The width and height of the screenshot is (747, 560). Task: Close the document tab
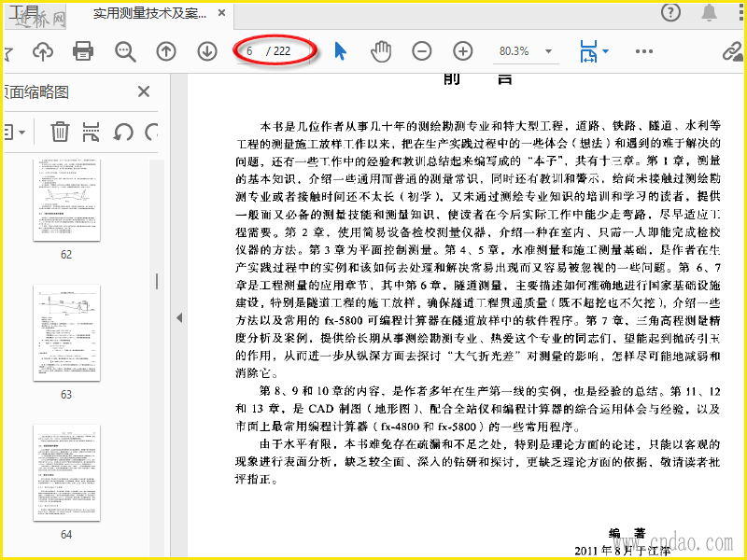(221, 13)
